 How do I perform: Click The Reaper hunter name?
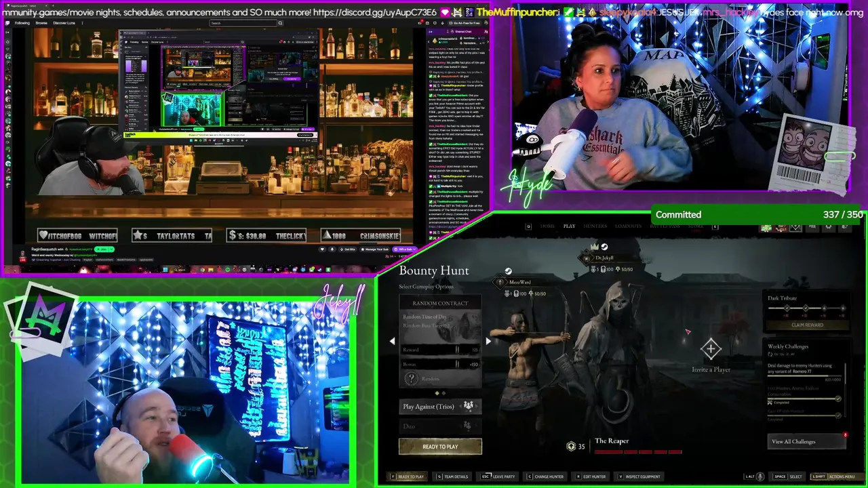(612, 441)
